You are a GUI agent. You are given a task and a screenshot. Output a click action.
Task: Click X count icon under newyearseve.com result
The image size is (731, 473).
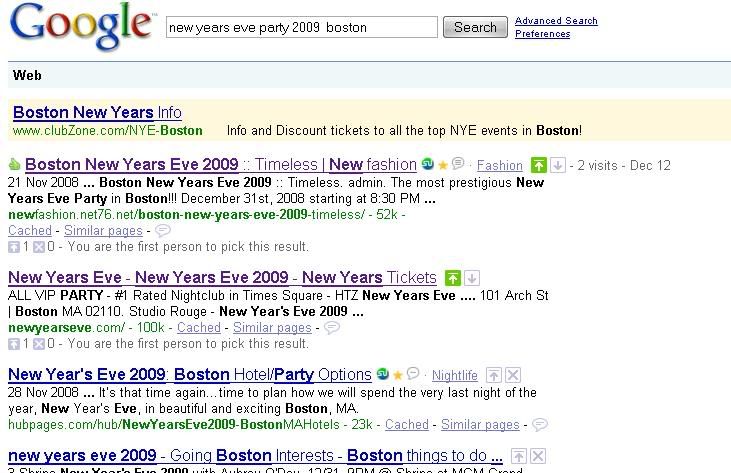coord(39,344)
